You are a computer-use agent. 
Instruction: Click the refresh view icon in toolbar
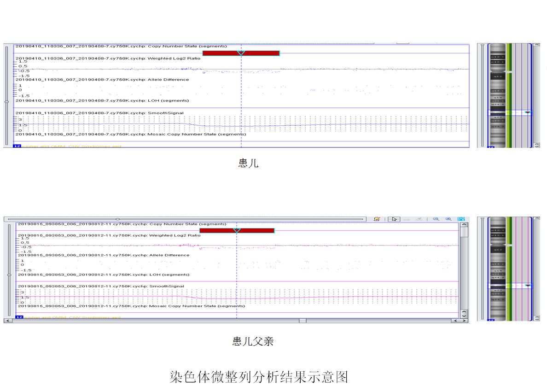click(377, 219)
